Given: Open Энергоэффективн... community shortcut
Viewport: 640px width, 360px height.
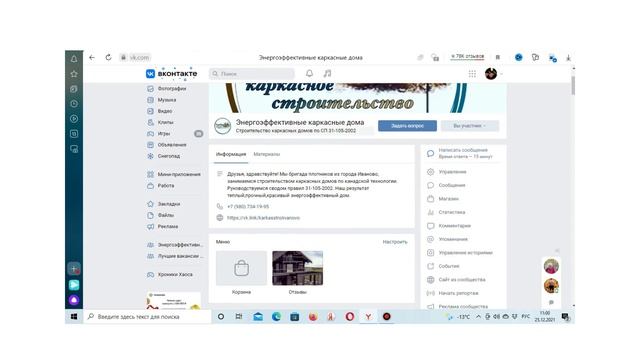Looking at the screenshot, I should 175,245.
